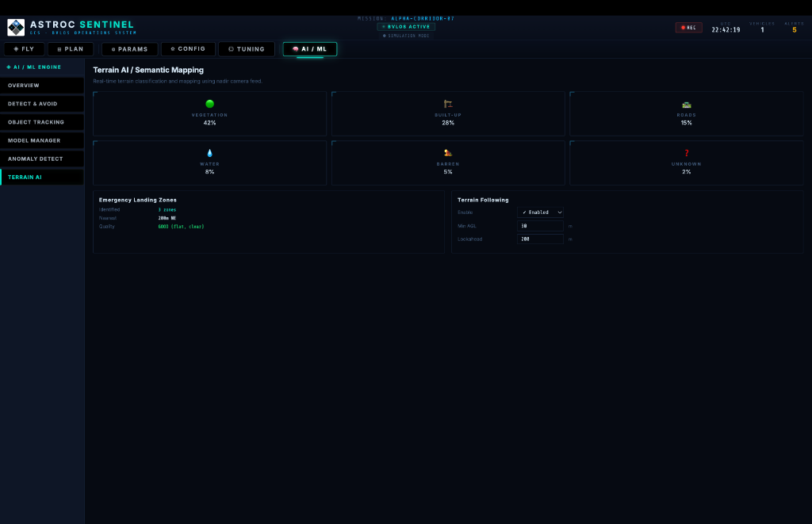Click the REC recording indicator
Image resolution: width=812 pixels, height=524 pixels.
click(x=688, y=26)
